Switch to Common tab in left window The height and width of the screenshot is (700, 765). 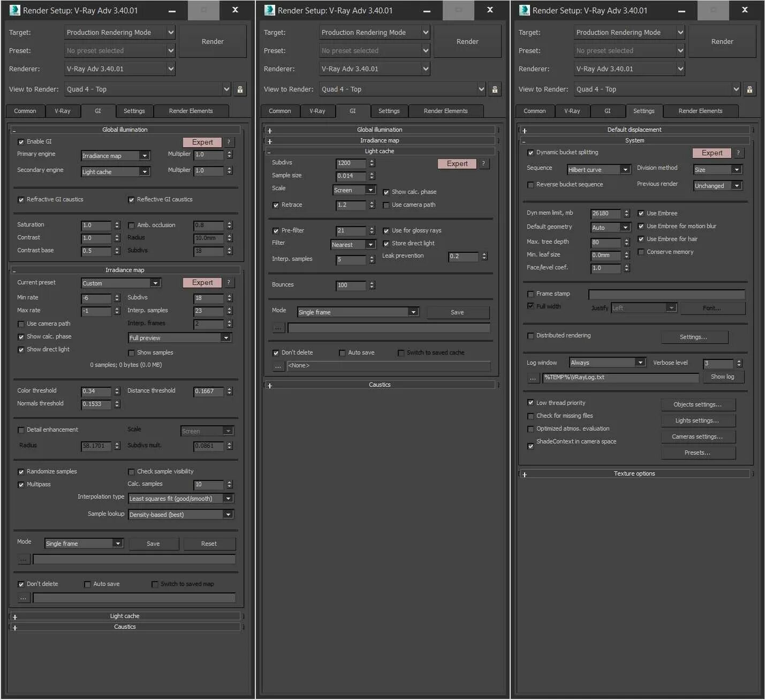click(25, 111)
